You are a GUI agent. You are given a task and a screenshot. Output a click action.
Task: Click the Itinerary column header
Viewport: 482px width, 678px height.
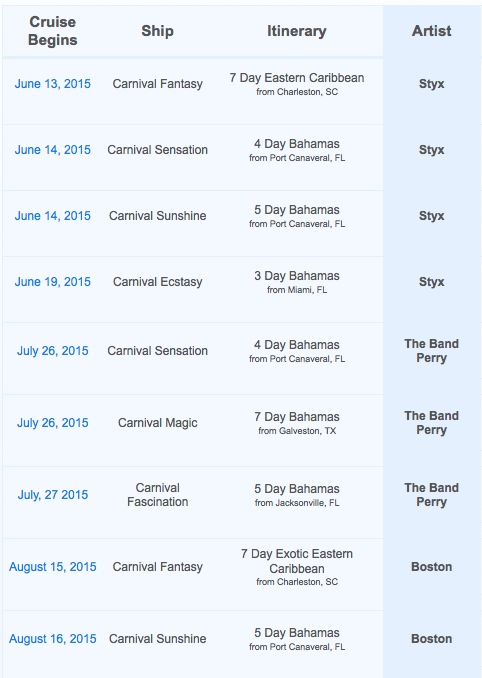tap(297, 31)
